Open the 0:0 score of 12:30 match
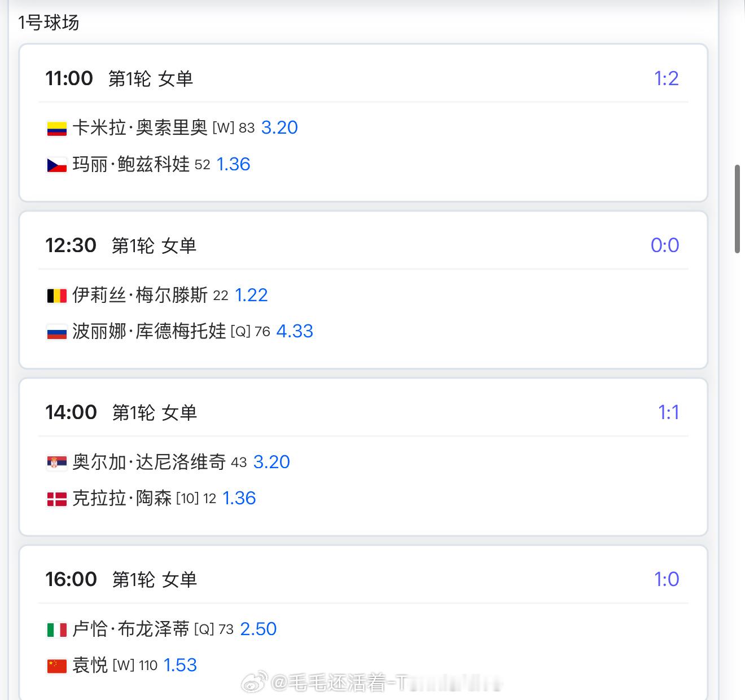 click(665, 245)
